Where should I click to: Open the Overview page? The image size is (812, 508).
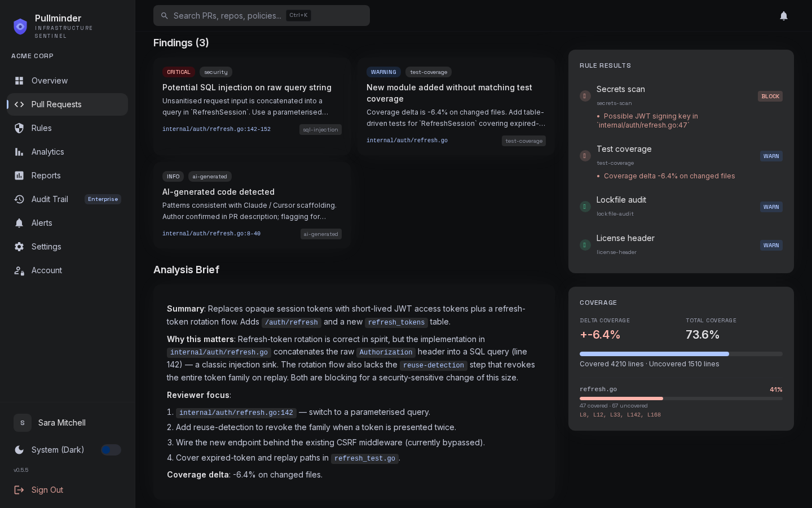pos(68,81)
